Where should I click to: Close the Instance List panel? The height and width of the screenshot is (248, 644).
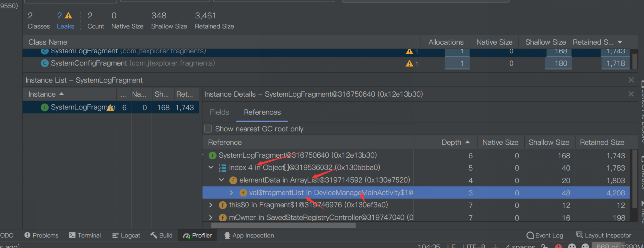(x=631, y=80)
